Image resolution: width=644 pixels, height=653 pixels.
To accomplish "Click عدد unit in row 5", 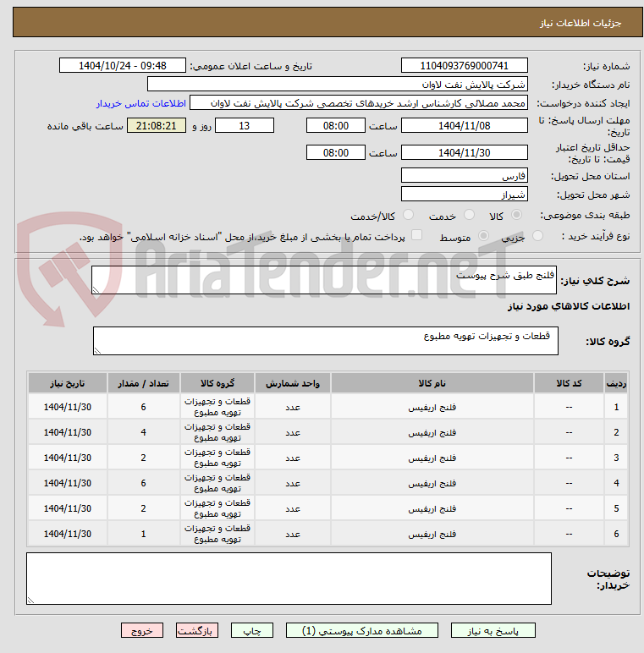I will 293,508.
